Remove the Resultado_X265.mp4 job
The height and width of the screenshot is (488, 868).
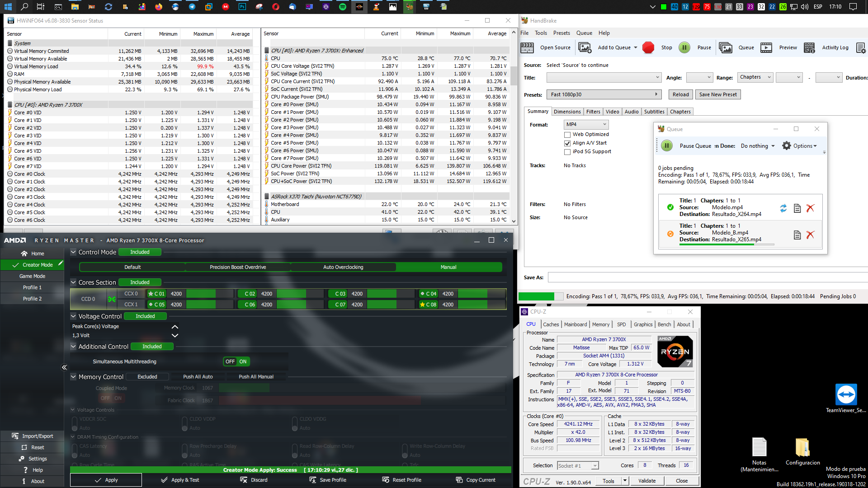coord(810,235)
